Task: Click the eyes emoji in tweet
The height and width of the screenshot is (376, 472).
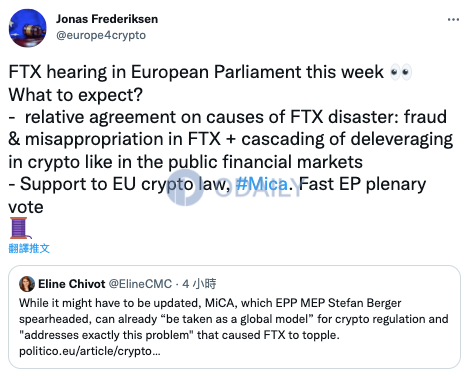Action: click(x=401, y=72)
